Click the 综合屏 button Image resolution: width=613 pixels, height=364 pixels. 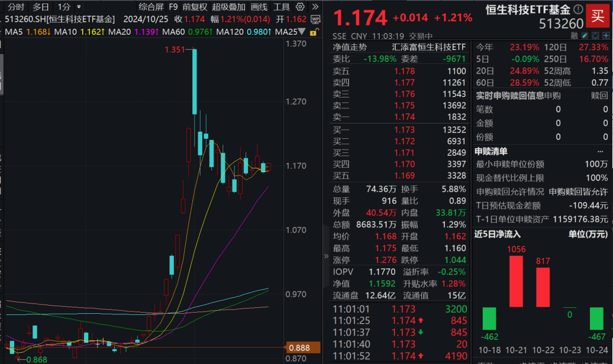(x=150, y=7)
